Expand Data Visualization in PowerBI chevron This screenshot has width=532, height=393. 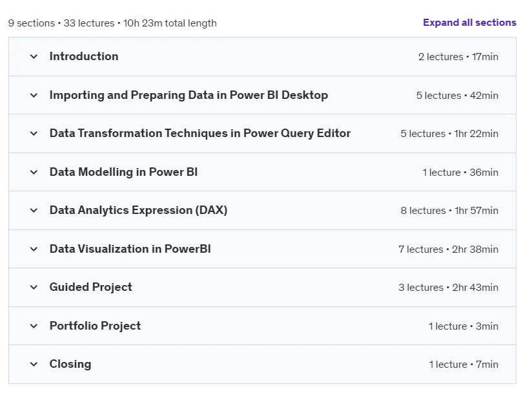pyautogui.click(x=34, y=249)
